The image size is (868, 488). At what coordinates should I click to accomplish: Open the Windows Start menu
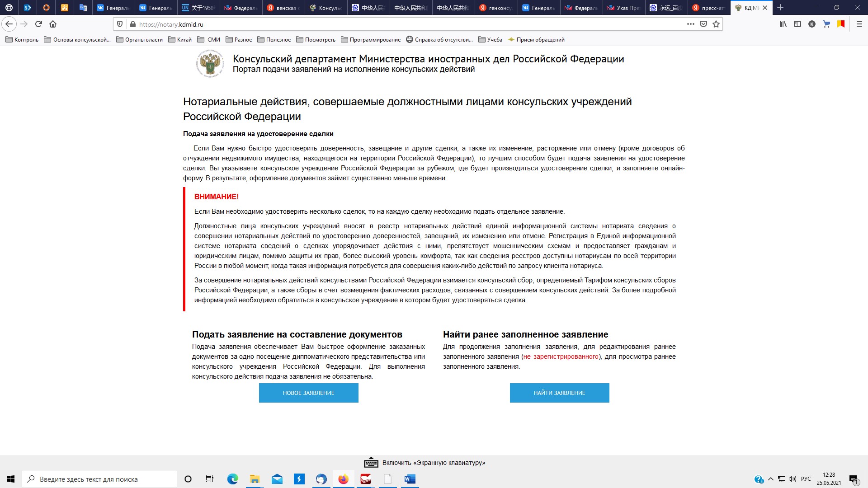tap(11, 479)
